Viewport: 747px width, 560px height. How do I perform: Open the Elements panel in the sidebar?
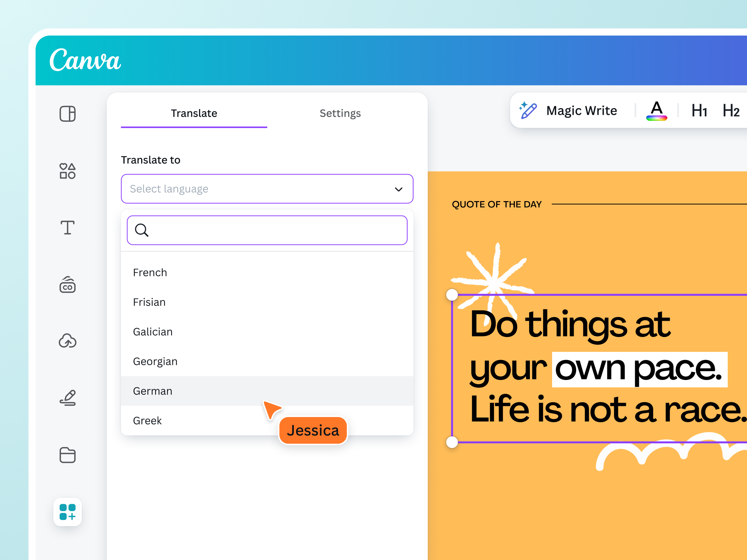[67, 171]
